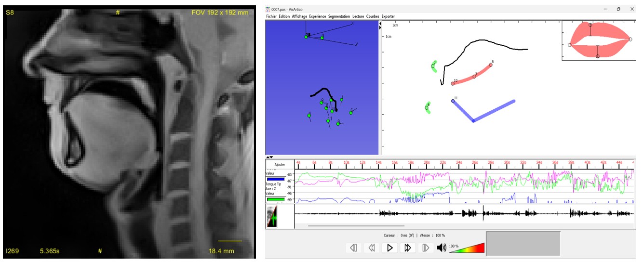
Task: Select sensor 11 on the blue jaw line
Action: [x=453, y=101]
